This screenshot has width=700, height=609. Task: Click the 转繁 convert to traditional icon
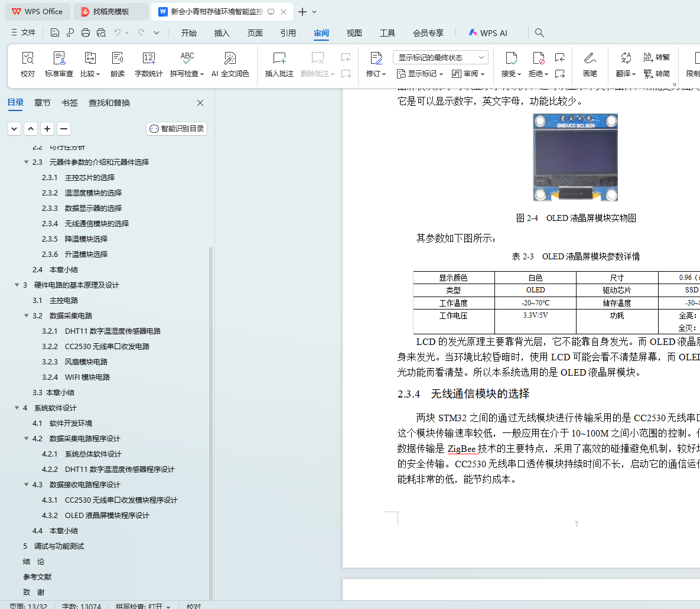pos(657,57)
